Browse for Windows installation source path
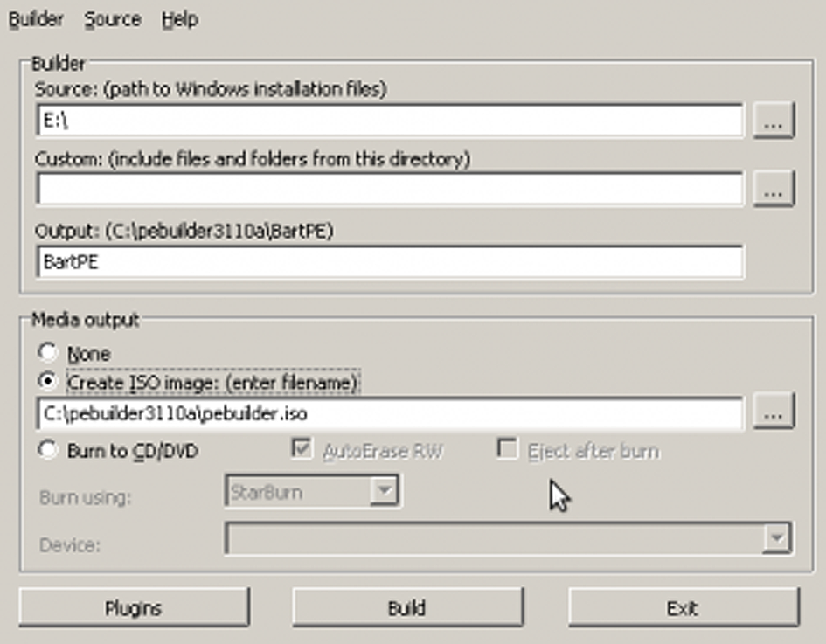This screenshot has height=644, width=826. coord(773,121)
